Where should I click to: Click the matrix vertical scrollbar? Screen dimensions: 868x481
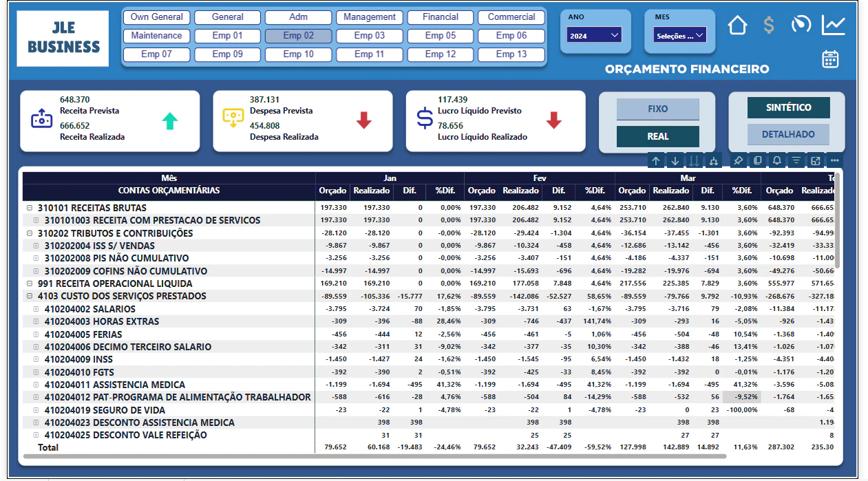coord(838,220)
